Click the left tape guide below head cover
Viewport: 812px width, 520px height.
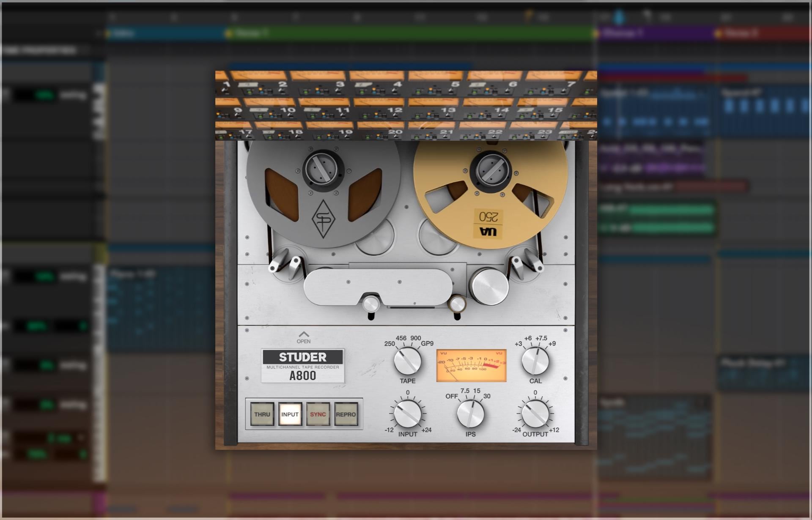click(371, 304)
